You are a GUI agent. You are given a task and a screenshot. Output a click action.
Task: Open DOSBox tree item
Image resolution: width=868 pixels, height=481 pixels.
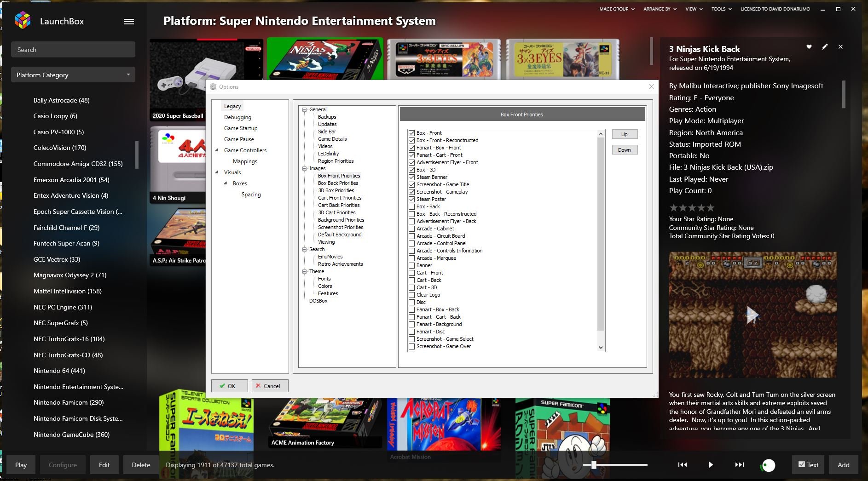[x=318, y=301]
